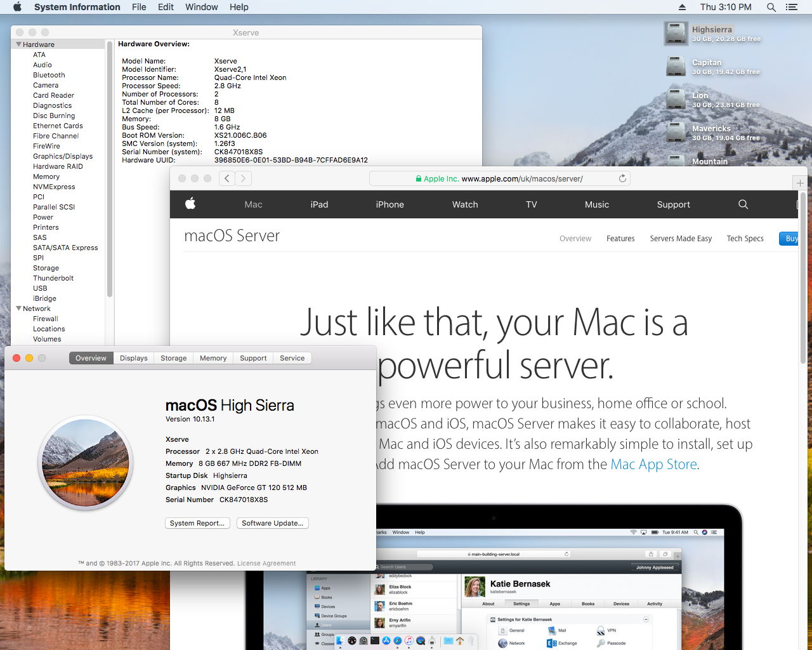This screenshot has height=650, width=812.
Task: Switch to the Support tab in About This Mac
Action: (x=253, y=358)
